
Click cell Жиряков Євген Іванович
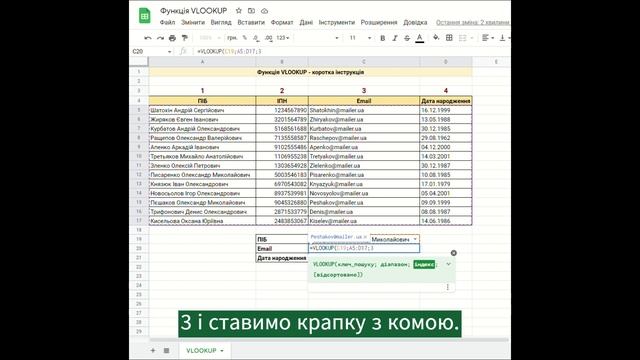coord(202,120)
